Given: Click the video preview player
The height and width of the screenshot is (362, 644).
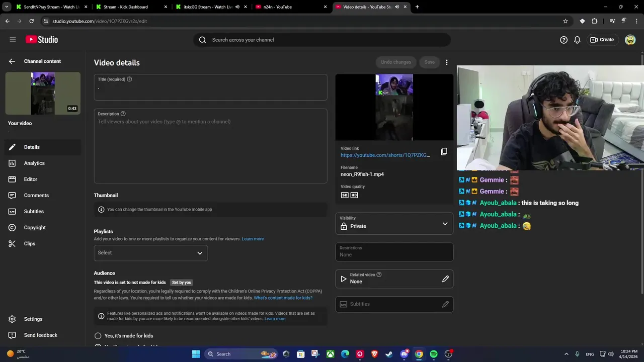Looking at the screenshot, I should [x=394, y=108].
